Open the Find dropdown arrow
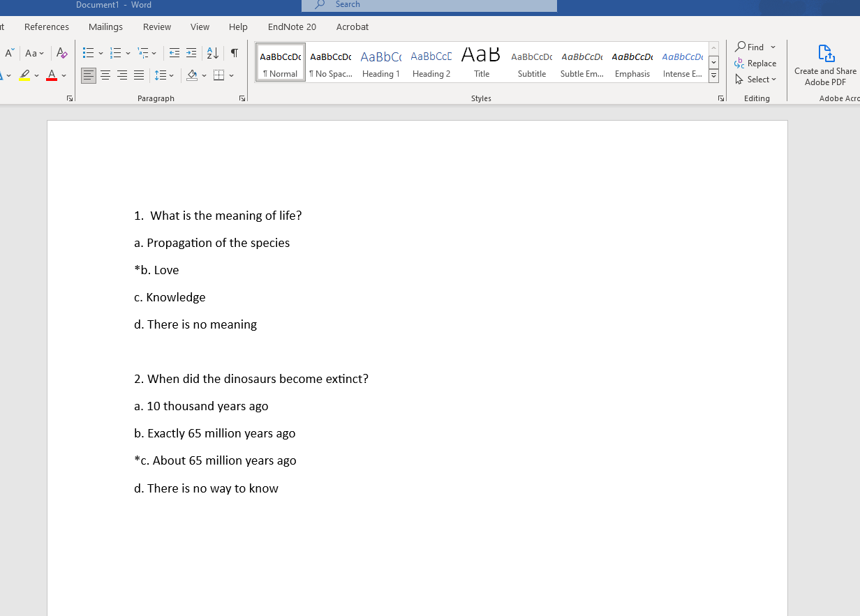The width and height of the screenshot is (860, 616). (x=773, y=47)
